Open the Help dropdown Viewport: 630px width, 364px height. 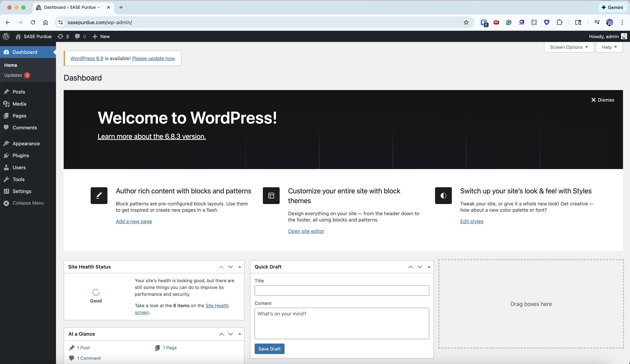click(x=609, y=47)
